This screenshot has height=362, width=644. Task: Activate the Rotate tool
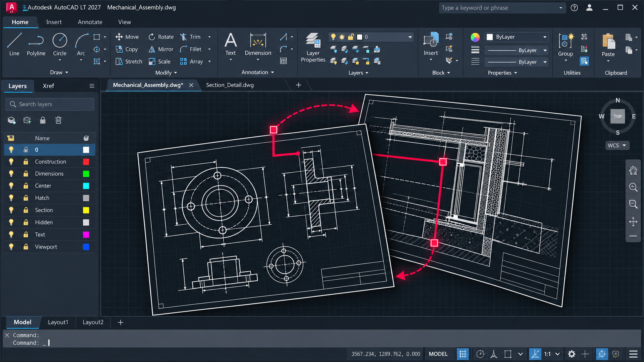(161, 37)
